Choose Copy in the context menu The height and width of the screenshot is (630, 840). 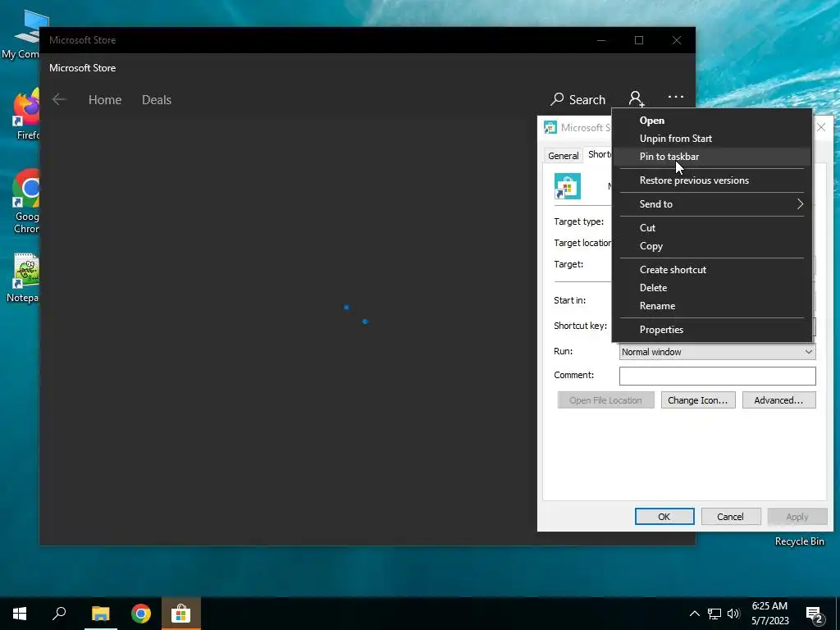click(711, 246)
